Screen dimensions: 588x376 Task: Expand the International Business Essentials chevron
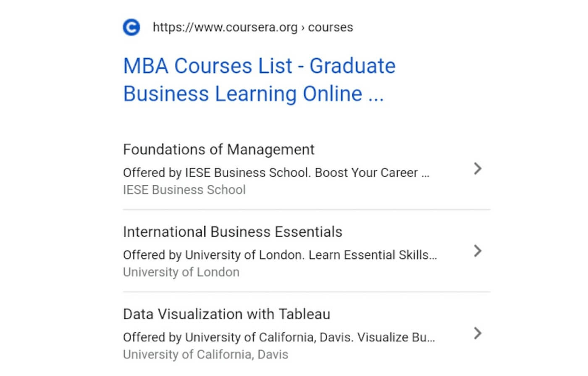coord(478,251)
